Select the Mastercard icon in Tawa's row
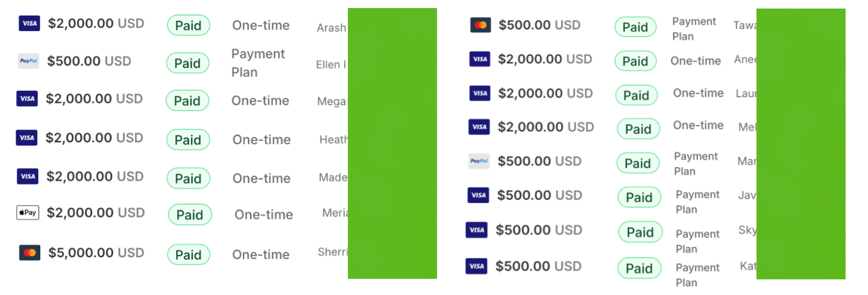This screenshot has height=295, width=868. [480, 25]
